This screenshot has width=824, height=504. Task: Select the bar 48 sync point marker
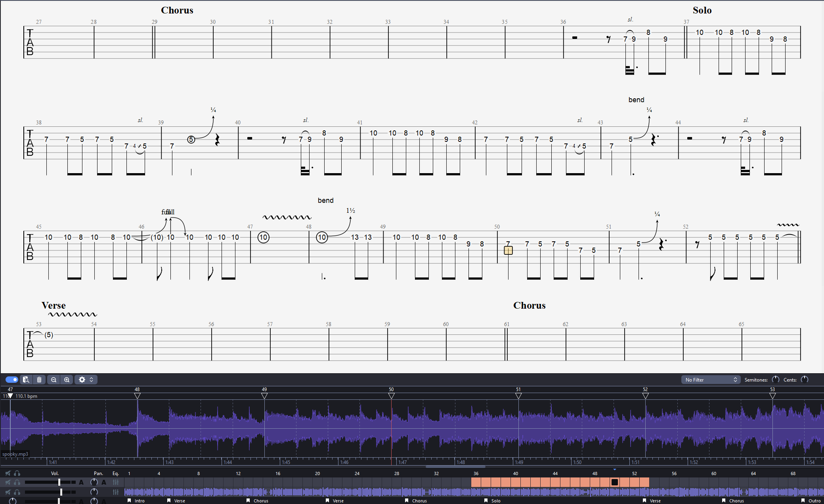(137, 396)
